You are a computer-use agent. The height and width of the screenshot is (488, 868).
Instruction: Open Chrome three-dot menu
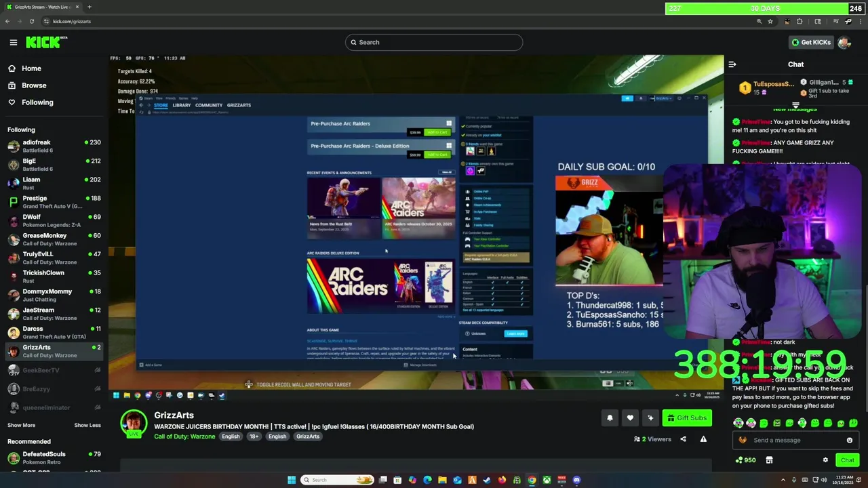[x=861, y=21]
